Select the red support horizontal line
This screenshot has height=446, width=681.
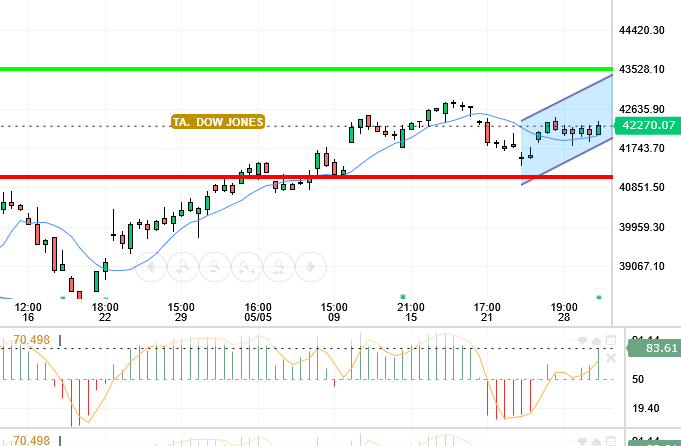point(306,177)
